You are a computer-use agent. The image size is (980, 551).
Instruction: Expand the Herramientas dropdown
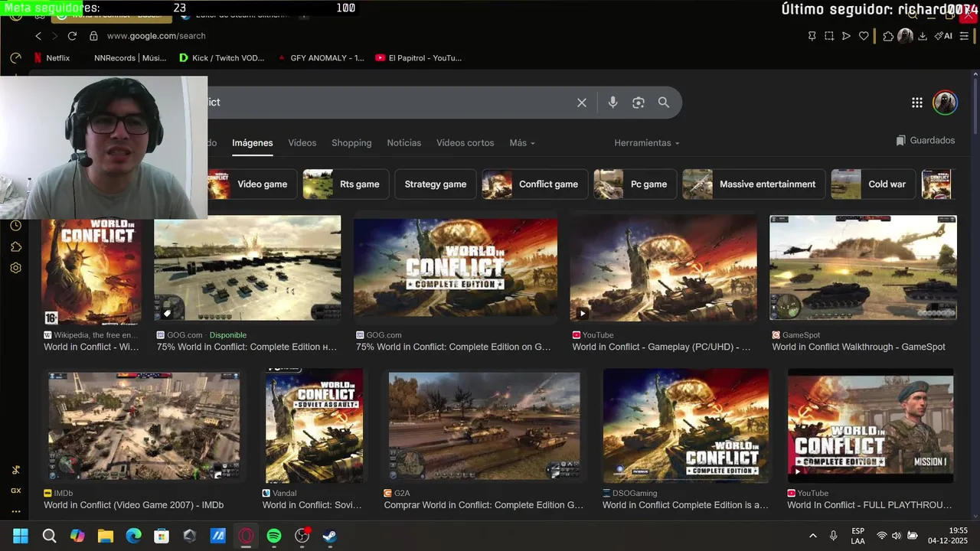(x=646, y=143)
